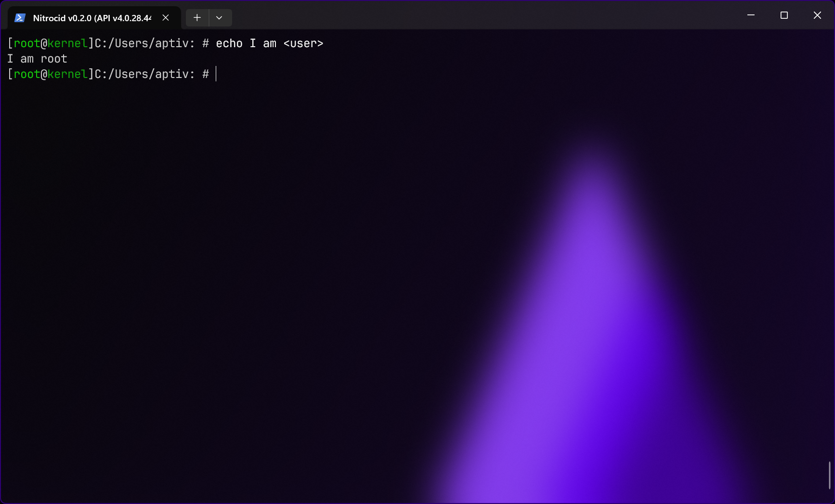Minimize the terminal window

(751, 15)
